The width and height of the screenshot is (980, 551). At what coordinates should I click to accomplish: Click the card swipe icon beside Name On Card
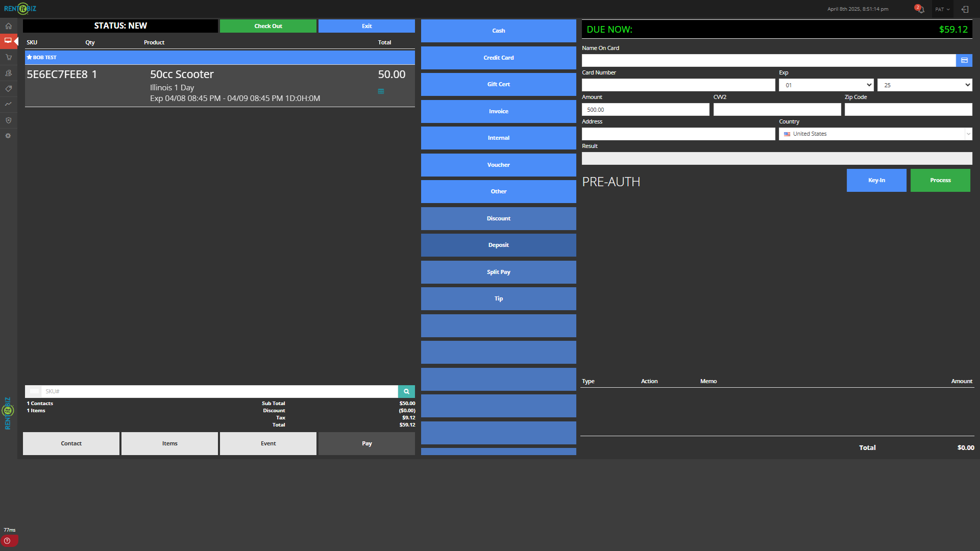pyautogui.click(x=964, y=60)
